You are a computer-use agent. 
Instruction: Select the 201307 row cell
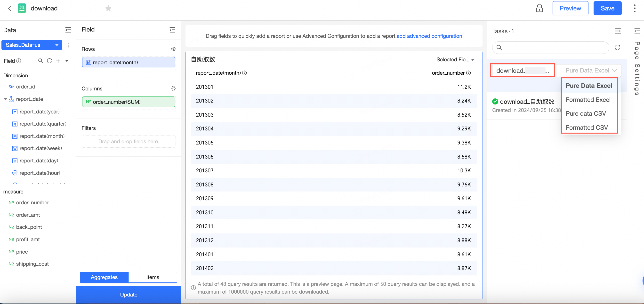[204, 170]
